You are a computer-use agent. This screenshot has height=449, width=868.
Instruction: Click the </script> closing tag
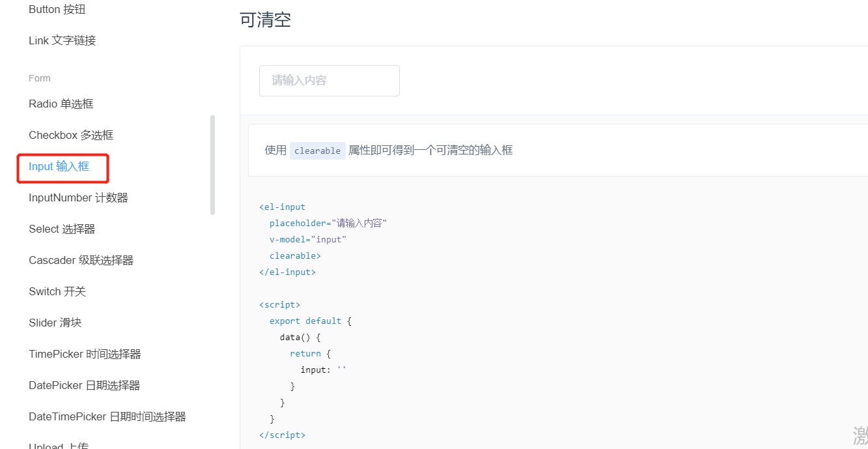click(282, 435)
